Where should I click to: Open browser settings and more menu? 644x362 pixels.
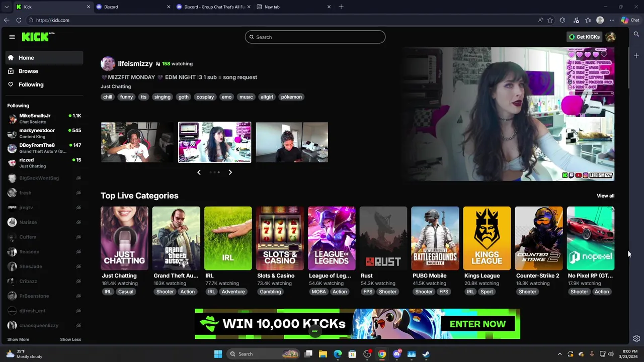click(612, 20)
